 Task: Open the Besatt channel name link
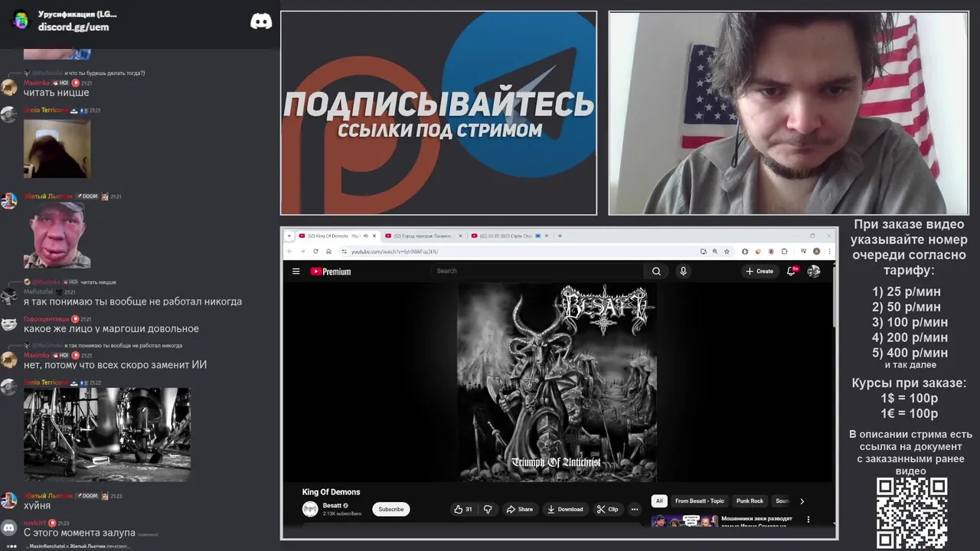tap(332, 505)
